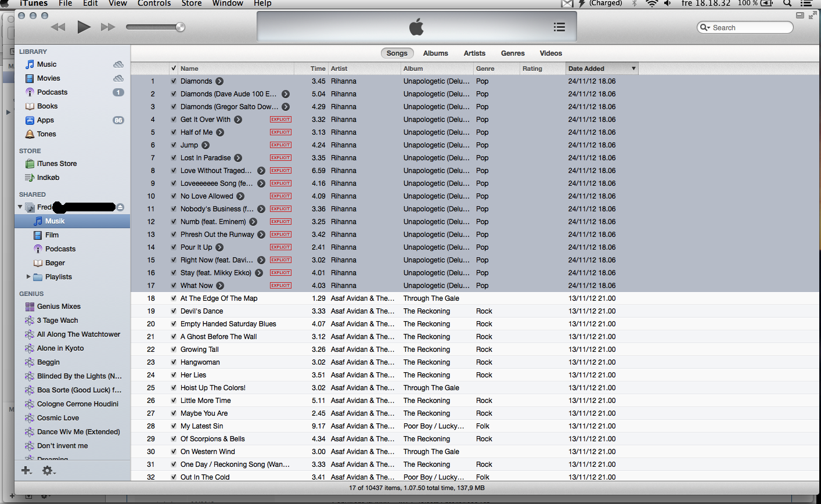Sort songs by Time column
The image size is (821, 504).
pyautogui.click(x=311, y=69)
